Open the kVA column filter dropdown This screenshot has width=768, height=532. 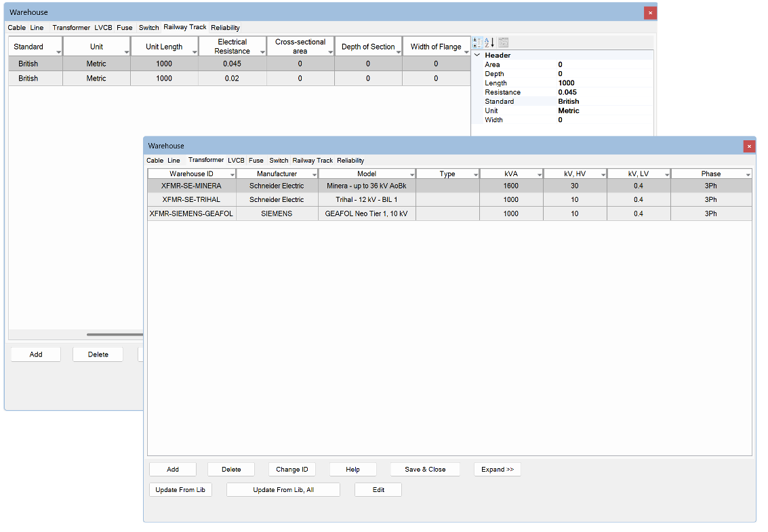pos(539,175)
